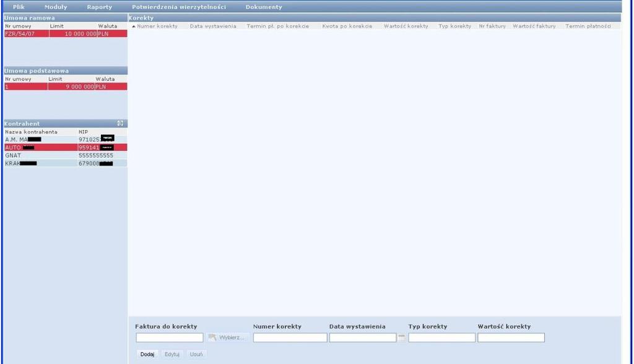Open the Raporty menu
This screenshot has width=634, height=364.
100,7
